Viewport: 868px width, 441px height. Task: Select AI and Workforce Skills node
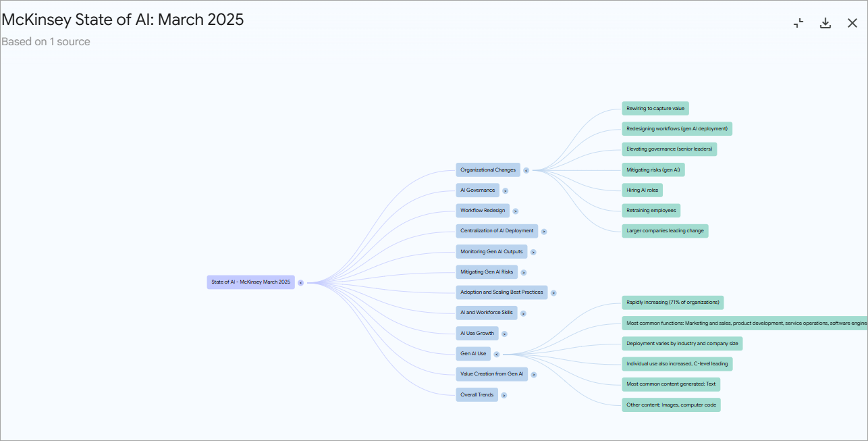487,313
